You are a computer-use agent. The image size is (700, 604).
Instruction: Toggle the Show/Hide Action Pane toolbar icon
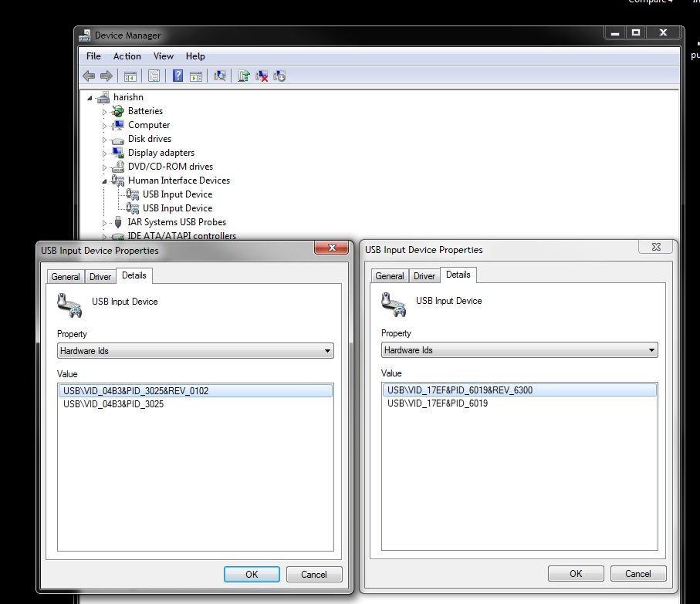coord(196,76)
